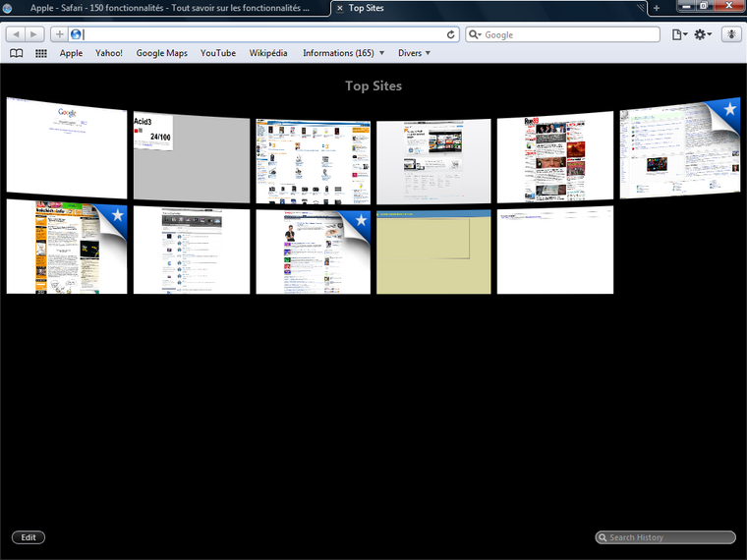Switch to the Apple - Safari 150 fonctionnalités tab
The height and width of the screenshot is (560, 747).
(169, 8)
